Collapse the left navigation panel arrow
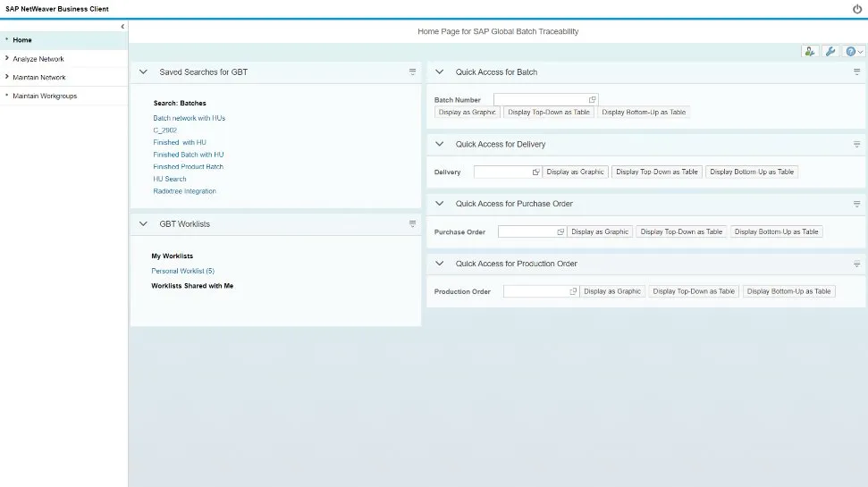Viewport: 868px width, 487px height. point(122,27)
